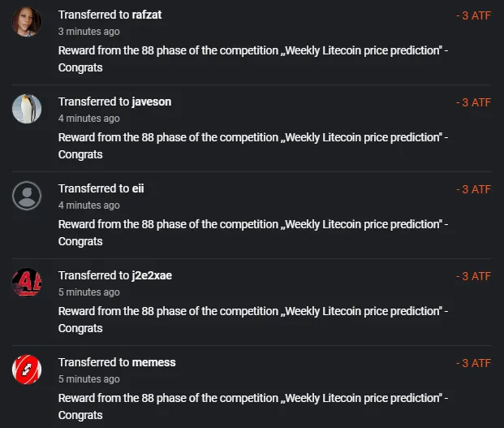Open the javeson username link
The image size is (504, 428).
coord(152,102)
